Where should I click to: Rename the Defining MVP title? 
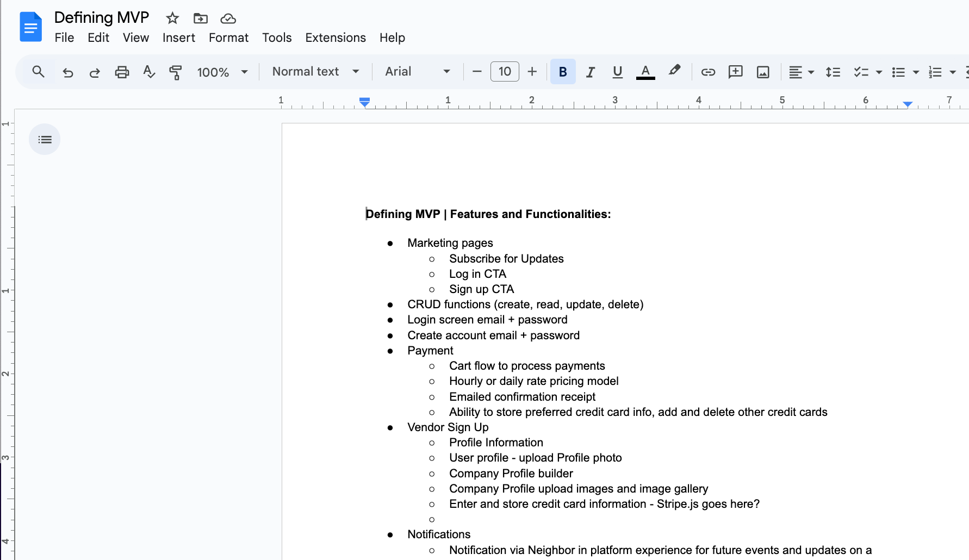click(x=102, y=18)
